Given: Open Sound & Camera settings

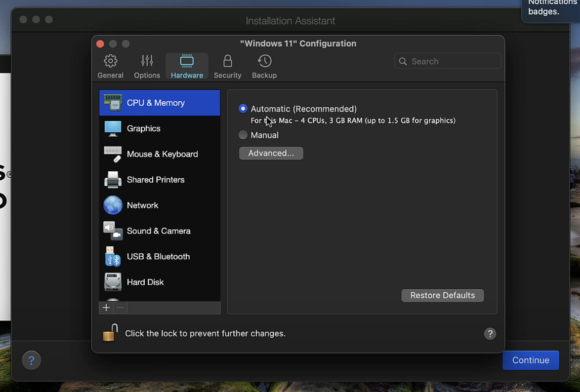Looking at the screenshot, I should 160,231.
